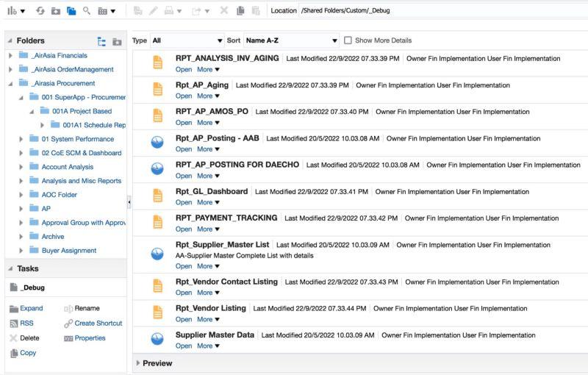Viewport: 588px width, 375px height.
Task: Open More menu for RPT_PAYMENT_TRACKING
Action: [208, 229]
